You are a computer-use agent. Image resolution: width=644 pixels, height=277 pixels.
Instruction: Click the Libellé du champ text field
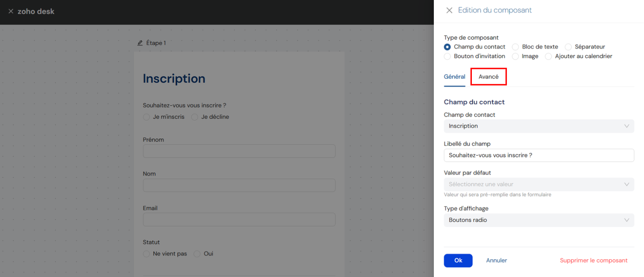[x=539, y=155]
